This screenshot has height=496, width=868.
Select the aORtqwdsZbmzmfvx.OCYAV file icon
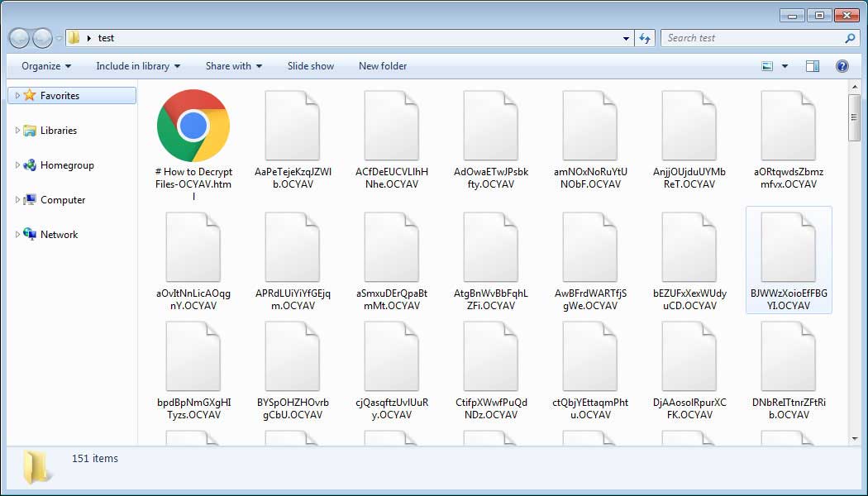coord(789,126)
